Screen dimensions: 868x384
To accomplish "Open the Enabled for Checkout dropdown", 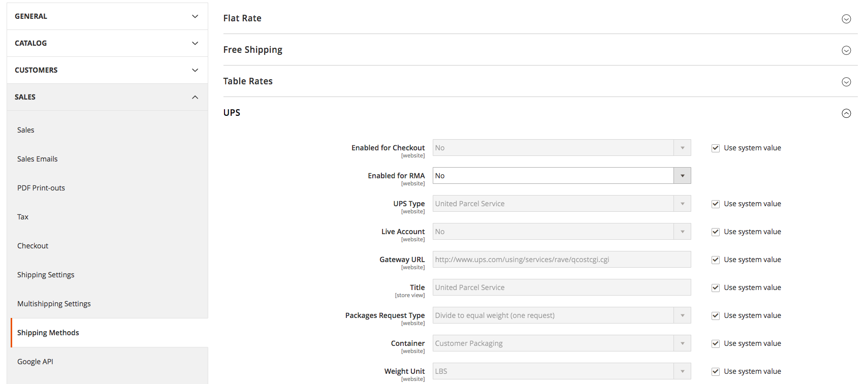I will [562, 148].
